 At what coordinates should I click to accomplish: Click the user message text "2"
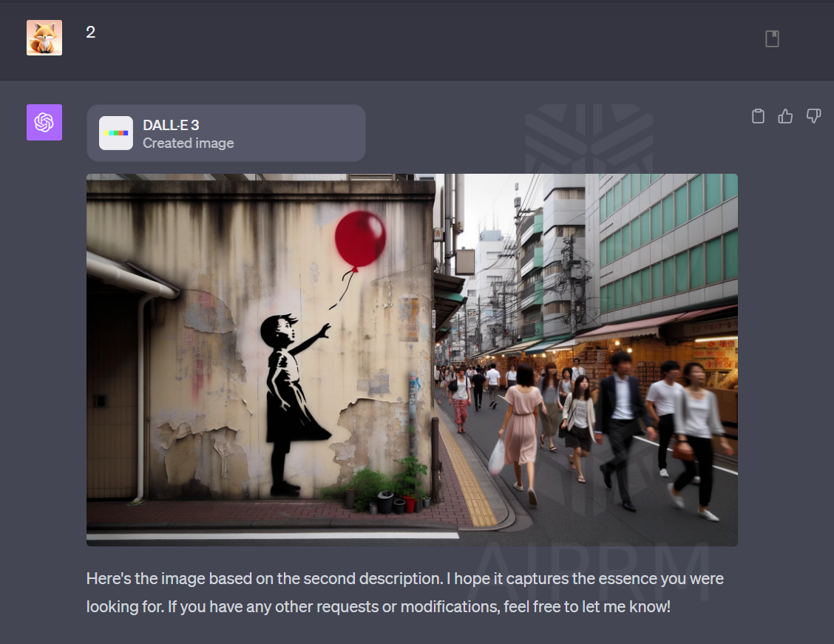click(90, 32)
